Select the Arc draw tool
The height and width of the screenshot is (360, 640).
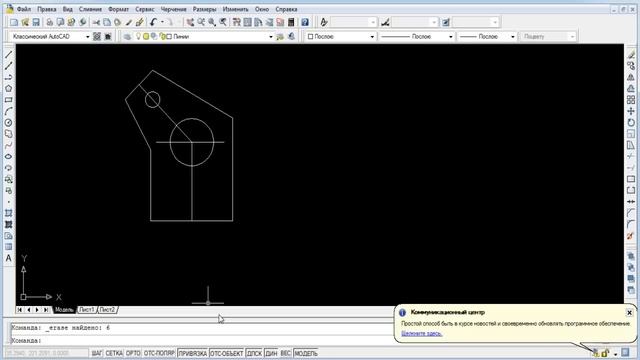point(8,111)
